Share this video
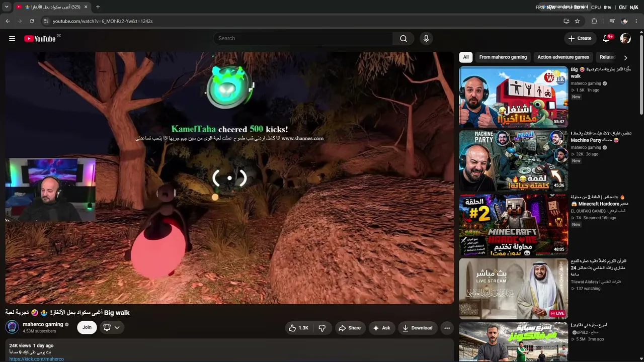Viewport: 644px width, 362px height. 349,328
